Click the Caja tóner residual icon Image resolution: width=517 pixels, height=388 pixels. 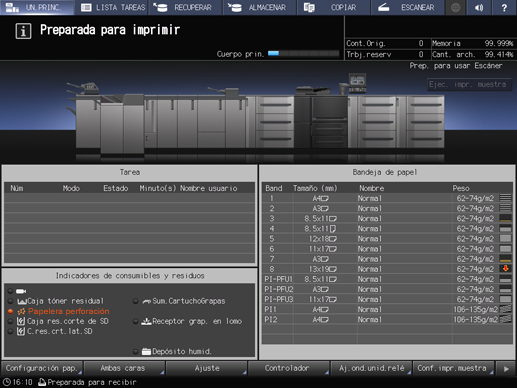pyautogui.click(x=22, y=301)
